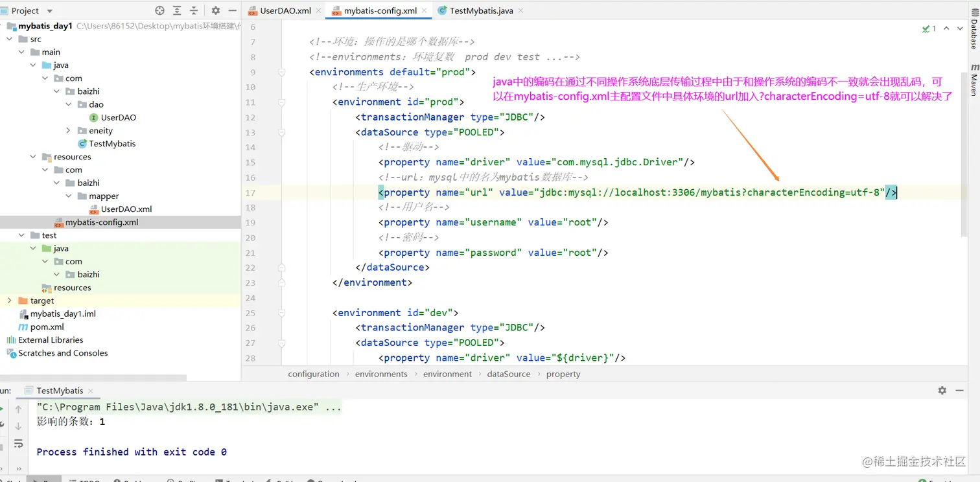
Task: Close the TestMybatis.java editor tab
Action: point(520,11)
